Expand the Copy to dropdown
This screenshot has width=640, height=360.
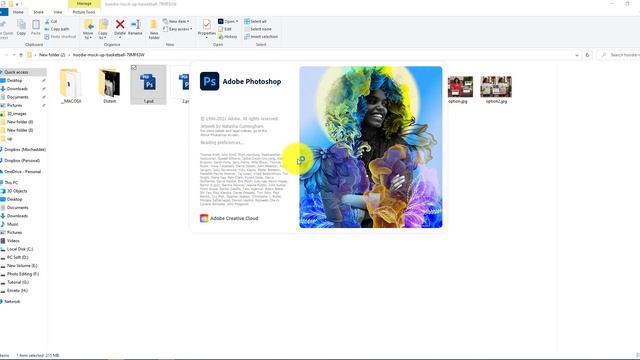pos(103,35)
